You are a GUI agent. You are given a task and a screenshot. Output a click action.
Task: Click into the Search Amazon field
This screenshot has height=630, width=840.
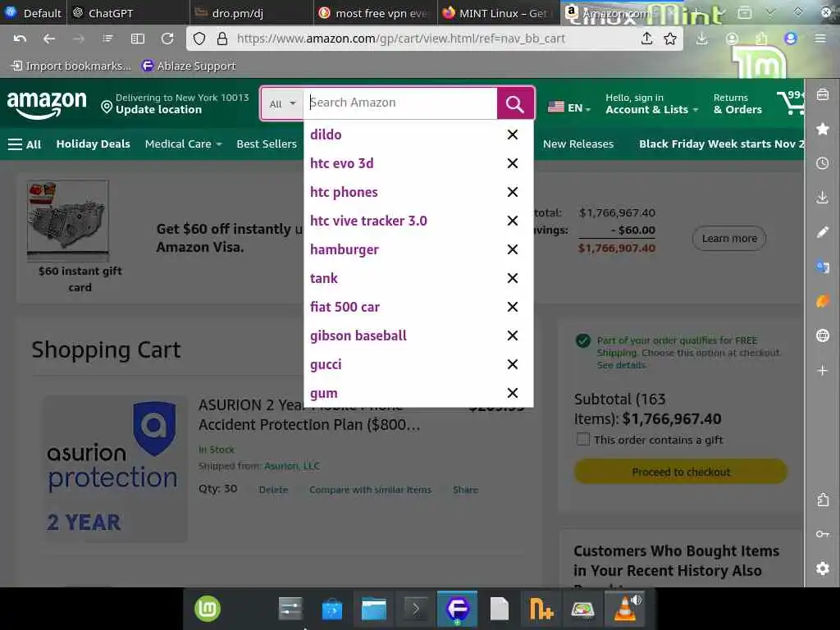coord(400,103)
